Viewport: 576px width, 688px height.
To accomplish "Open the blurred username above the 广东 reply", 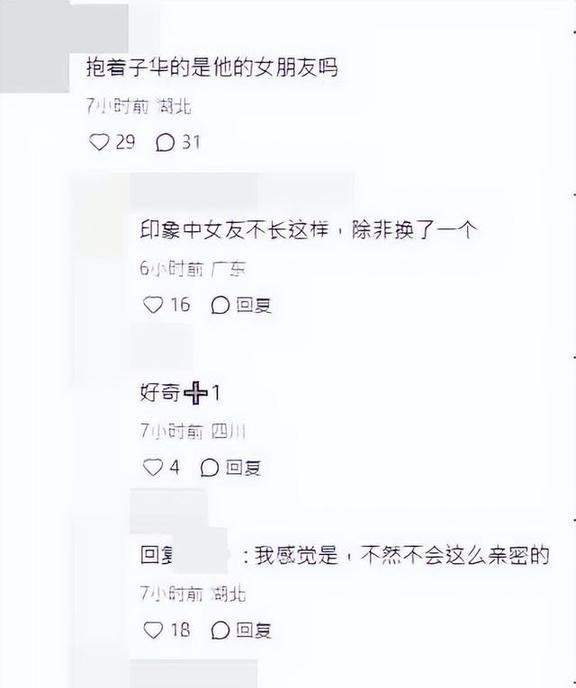I will [241, 190].
